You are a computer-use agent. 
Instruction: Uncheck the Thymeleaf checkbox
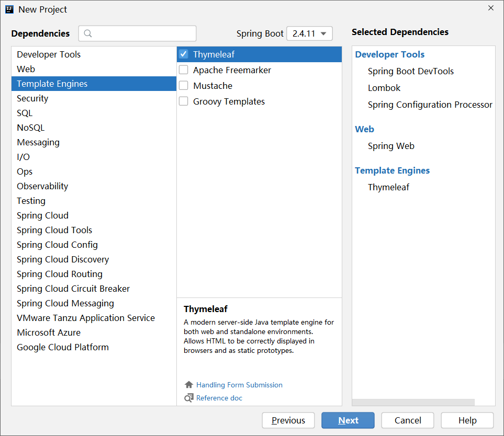184,54
